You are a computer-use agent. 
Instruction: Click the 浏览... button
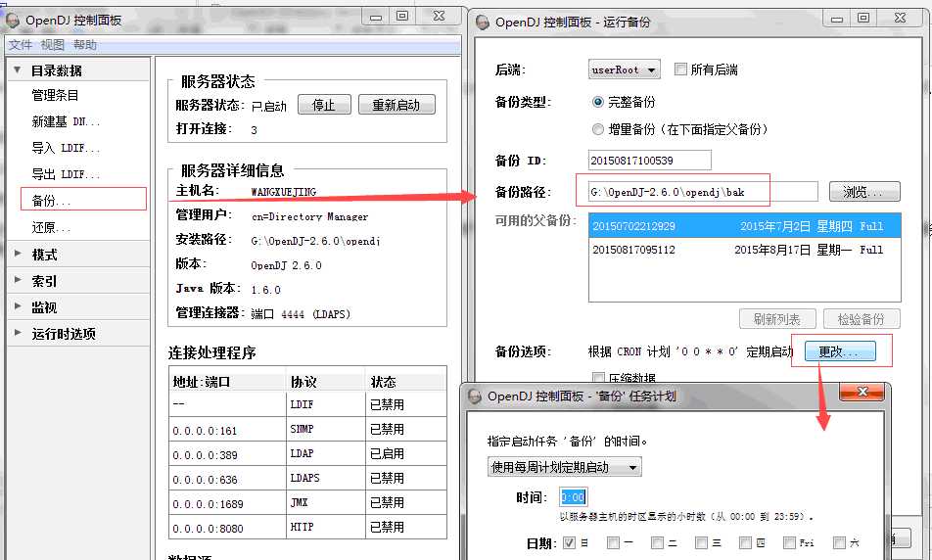click(x=864, y=192)
